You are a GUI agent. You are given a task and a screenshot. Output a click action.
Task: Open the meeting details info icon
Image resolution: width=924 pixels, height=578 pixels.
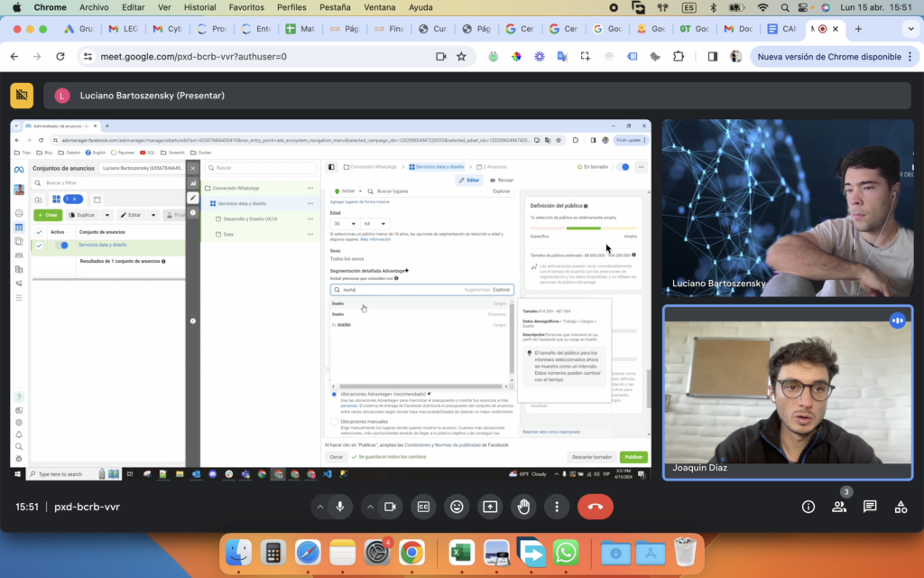point(808,507)
